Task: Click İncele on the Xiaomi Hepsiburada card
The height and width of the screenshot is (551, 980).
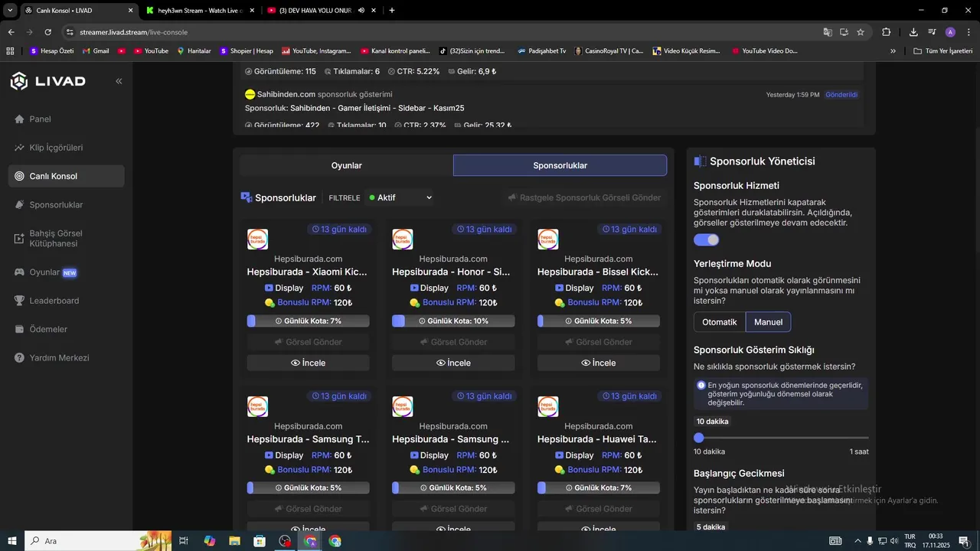Action: pyautogui.click(x=308, y=363)
